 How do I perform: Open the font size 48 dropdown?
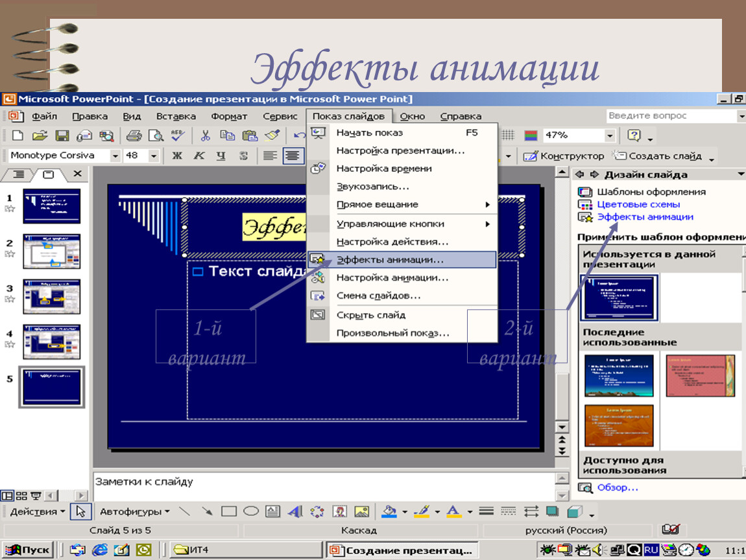(153, 156)
